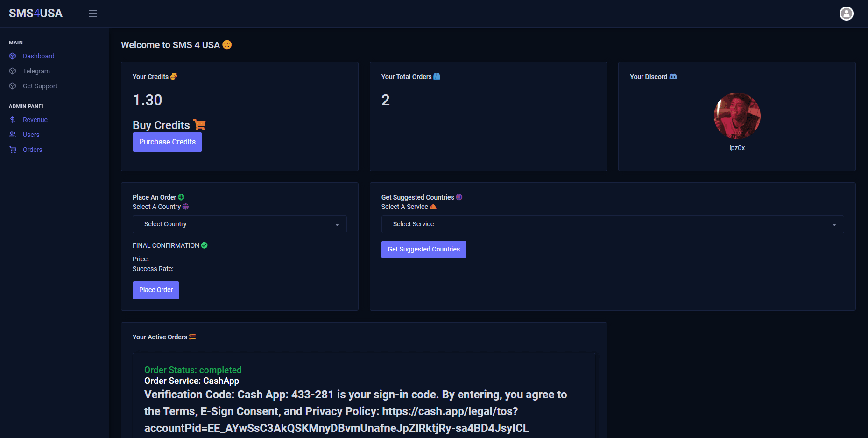The image size is (868, 438).
Task: Click the green plus icon by Place An Order
Action: [181, 197]
